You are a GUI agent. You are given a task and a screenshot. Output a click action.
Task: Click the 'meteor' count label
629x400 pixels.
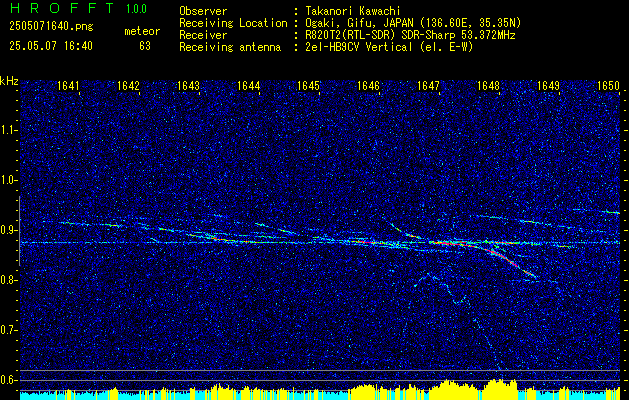pos(142,31)
